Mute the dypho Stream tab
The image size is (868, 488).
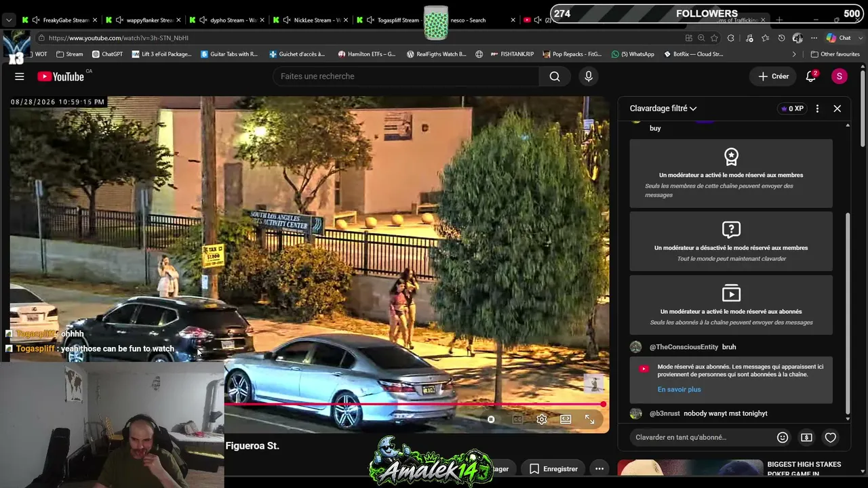pyautogui.click(x=203, y=20)
